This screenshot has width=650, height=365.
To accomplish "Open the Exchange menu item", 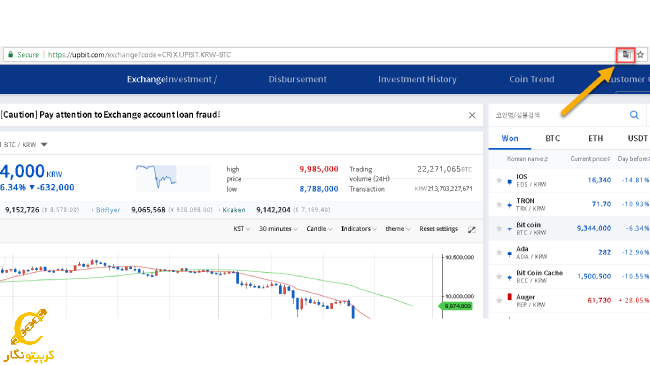I will pyautogui.click(x=146, y=79).
